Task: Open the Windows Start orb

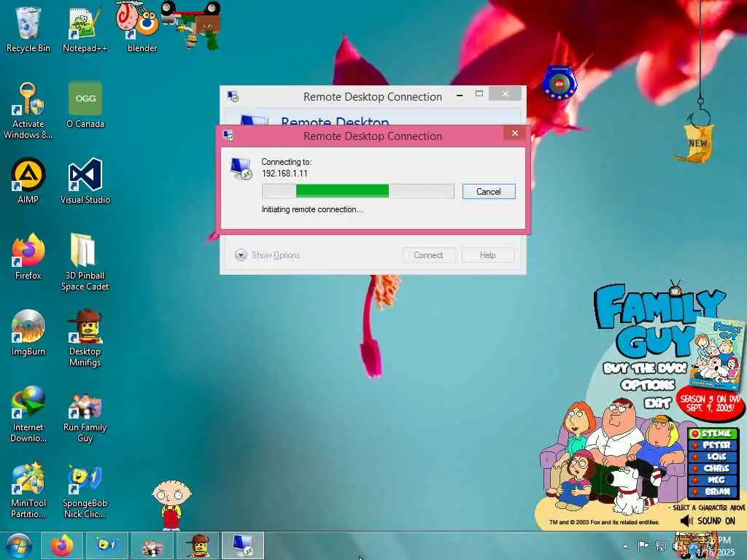Action: (19, 545)
